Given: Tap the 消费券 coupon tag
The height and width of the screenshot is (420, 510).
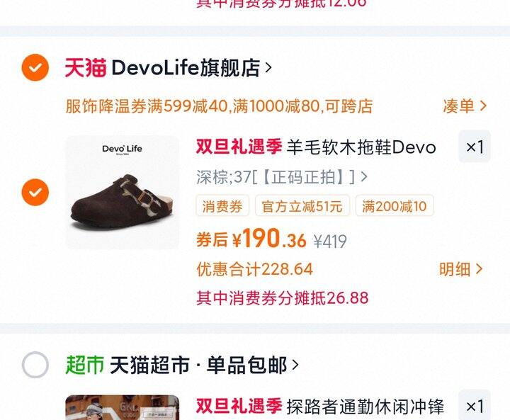Looking at the screenshot, I should pyautogui.click(x=222, y=205).
